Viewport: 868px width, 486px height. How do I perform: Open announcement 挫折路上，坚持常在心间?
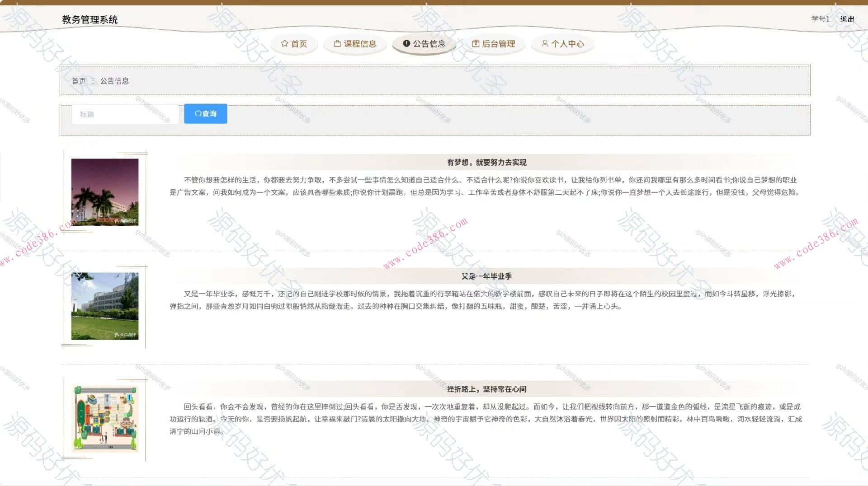tap(487, 389)
